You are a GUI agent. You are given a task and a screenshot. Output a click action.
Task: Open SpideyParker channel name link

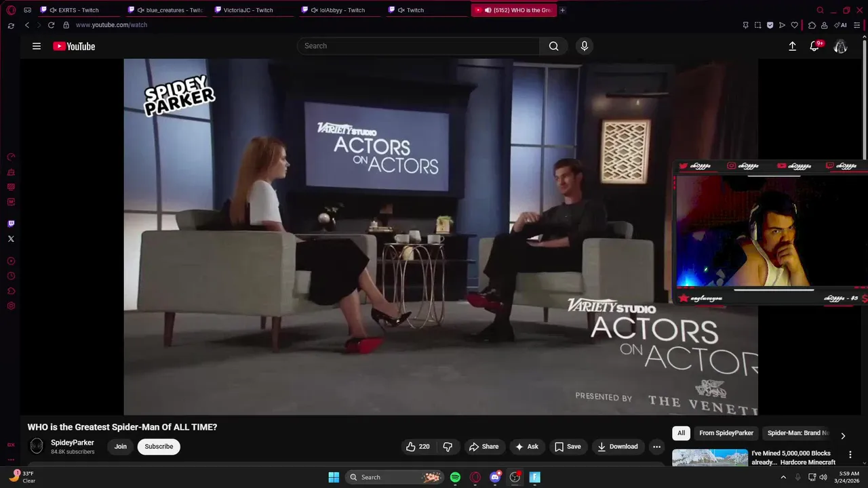pos(73,443)
